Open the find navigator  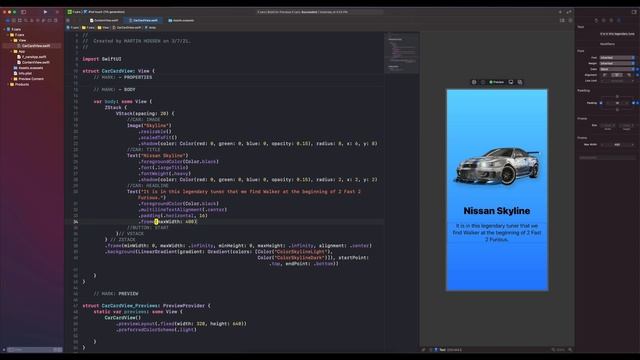pos(26,20)
